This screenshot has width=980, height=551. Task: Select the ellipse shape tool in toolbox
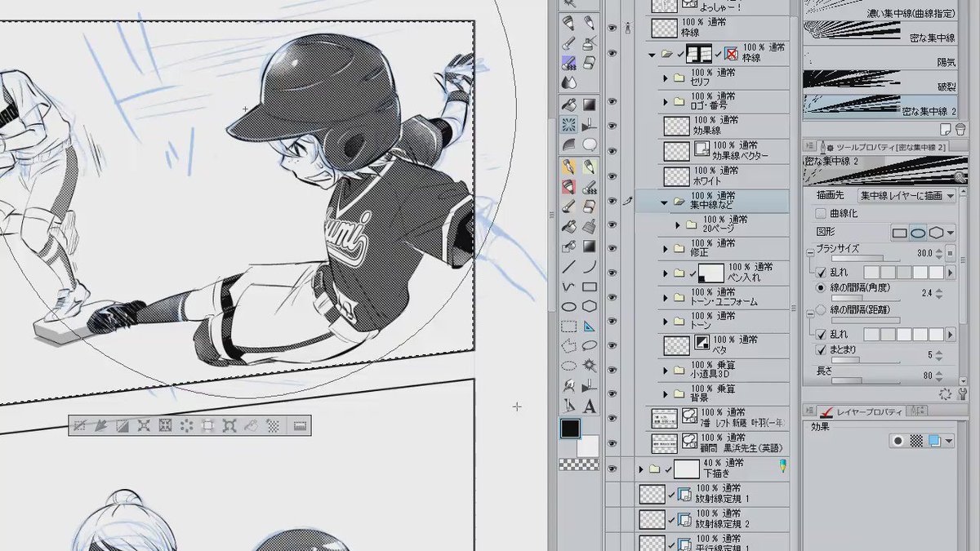pyautogui.click(x=569, y=306)
